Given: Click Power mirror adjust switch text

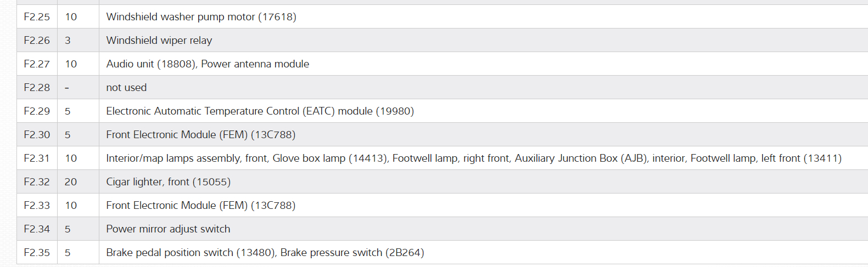Looking at the screenshot, I should click(168, 229).
